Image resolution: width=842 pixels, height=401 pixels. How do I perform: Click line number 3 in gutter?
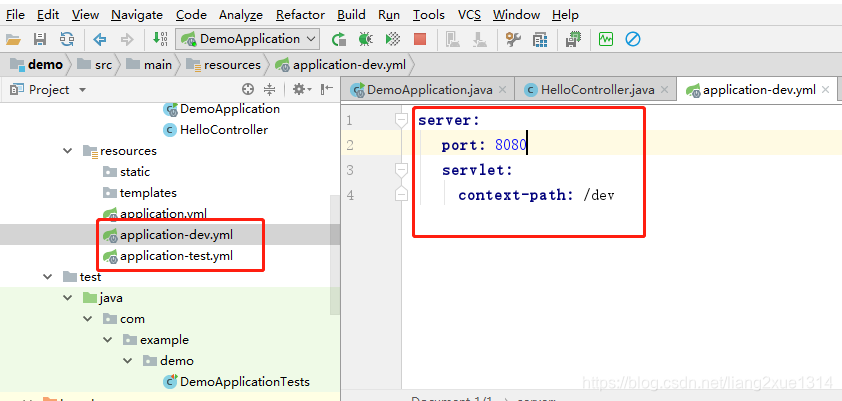pos(350,171)
